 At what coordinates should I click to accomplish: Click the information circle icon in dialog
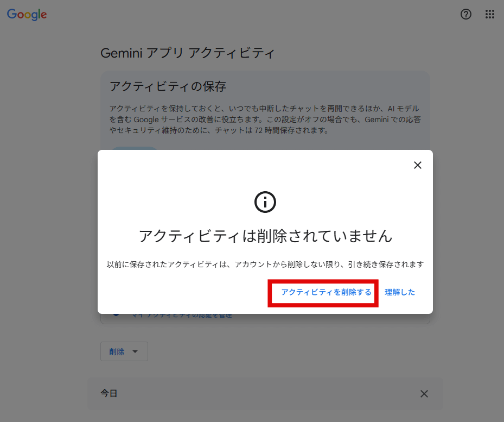click(x=265, y=202)
